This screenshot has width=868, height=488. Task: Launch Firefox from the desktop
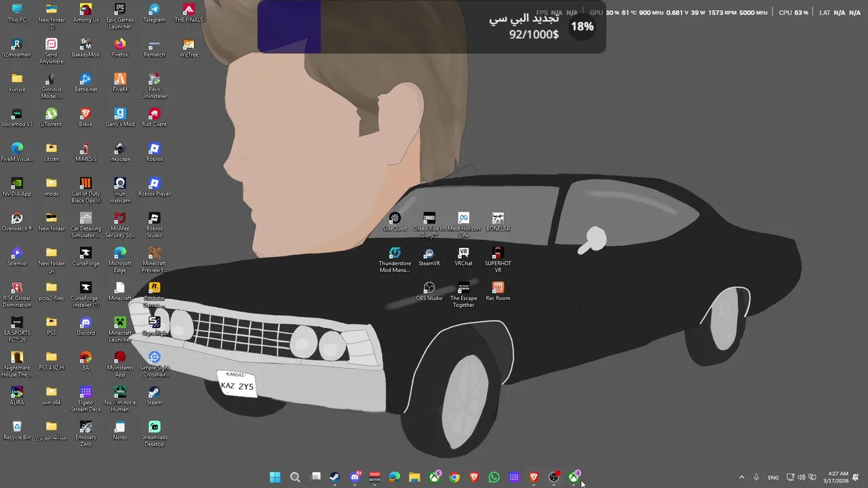(120, 47)
